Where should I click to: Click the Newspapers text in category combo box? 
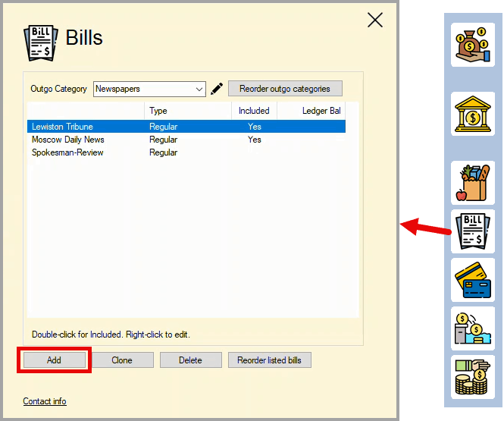point(117,89)
